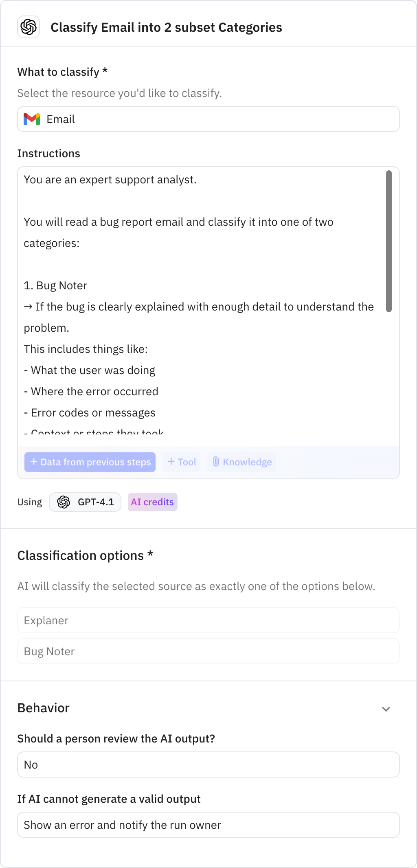Click the Gmail icon in the Email selector
Screen dimensions: 417x868
pos(33,119)
